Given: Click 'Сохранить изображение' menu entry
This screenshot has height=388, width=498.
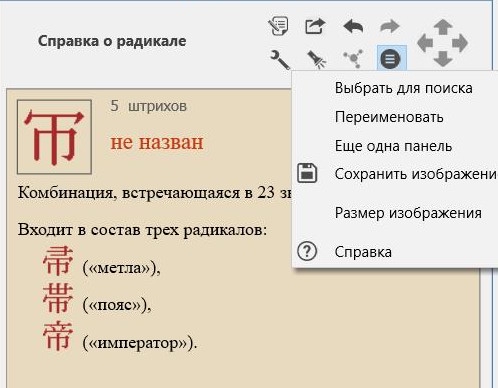Looking at the screenshot, I should tap(395, 174).
